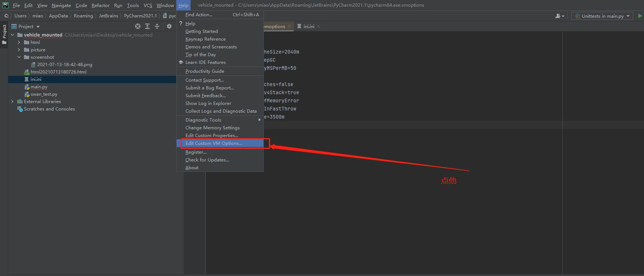Expand External Libraries node
Viewport: 644px width, 276px height.
[12, 102]
